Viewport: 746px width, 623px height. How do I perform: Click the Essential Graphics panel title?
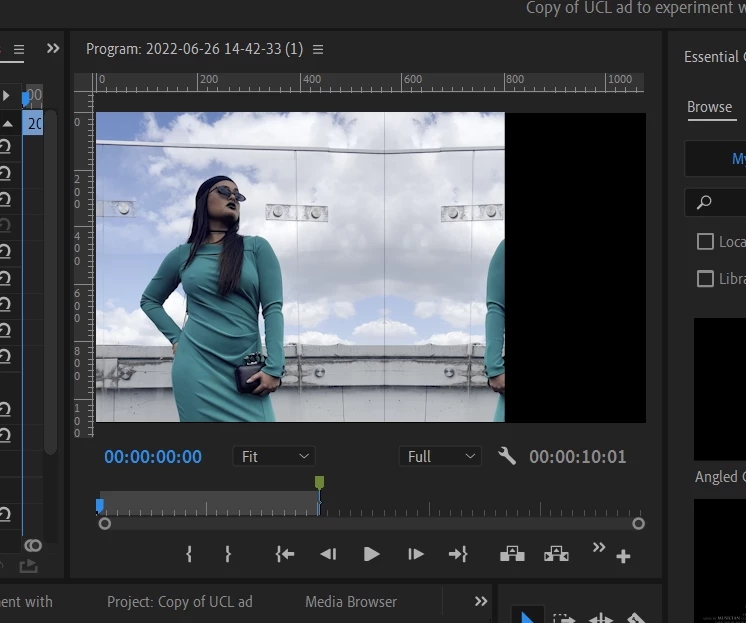pos(714,57)
